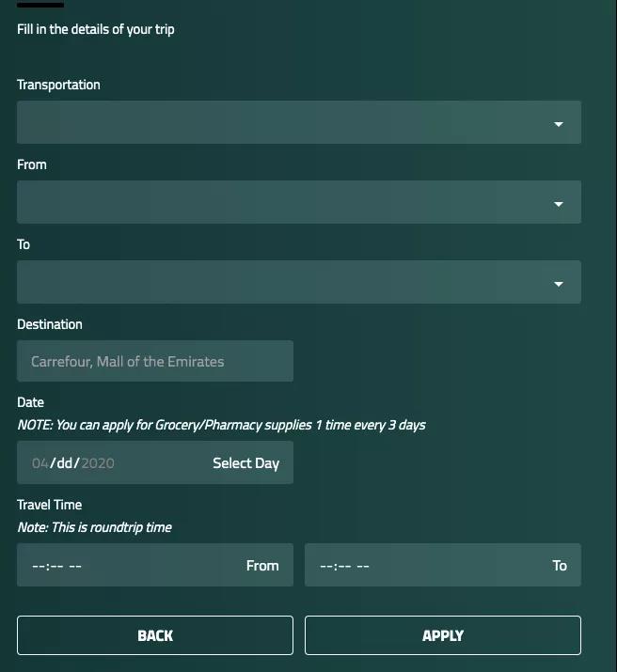Click the caret icon in To dropdown
The height and width of the screenshot is (672, 617).
pyautogui.click(x=559, y=284)
